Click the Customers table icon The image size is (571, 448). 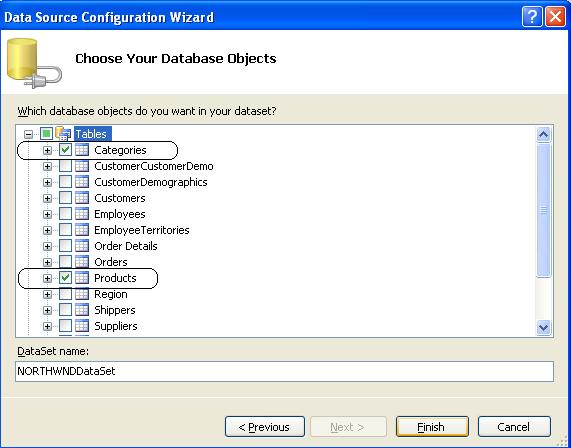point(82,198)
